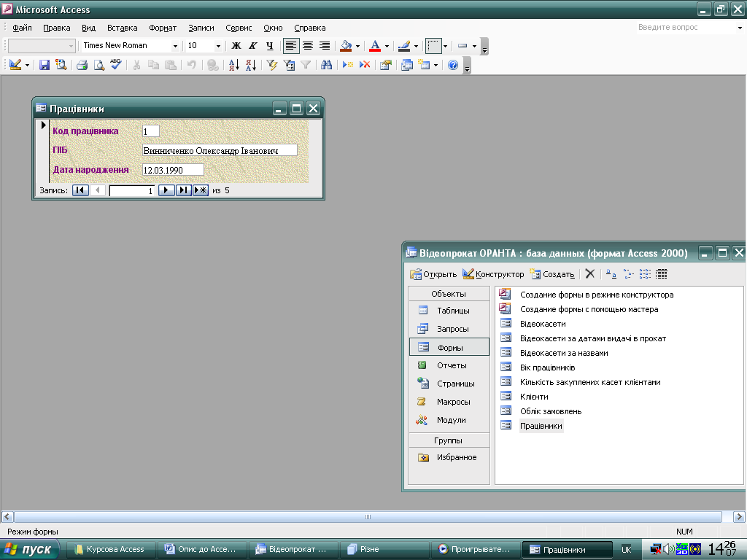Switch database window to small icons view
Viewport: 747px width, 560px height.
tap(628, 274)
